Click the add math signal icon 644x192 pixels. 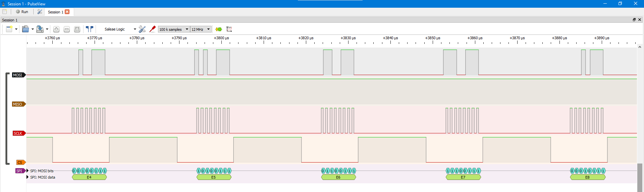point(229,29)
